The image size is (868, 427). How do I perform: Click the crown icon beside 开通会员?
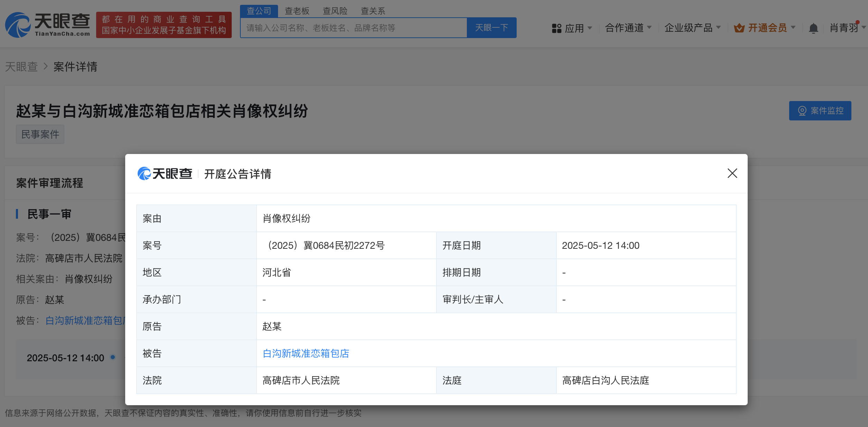coord(739,28)
